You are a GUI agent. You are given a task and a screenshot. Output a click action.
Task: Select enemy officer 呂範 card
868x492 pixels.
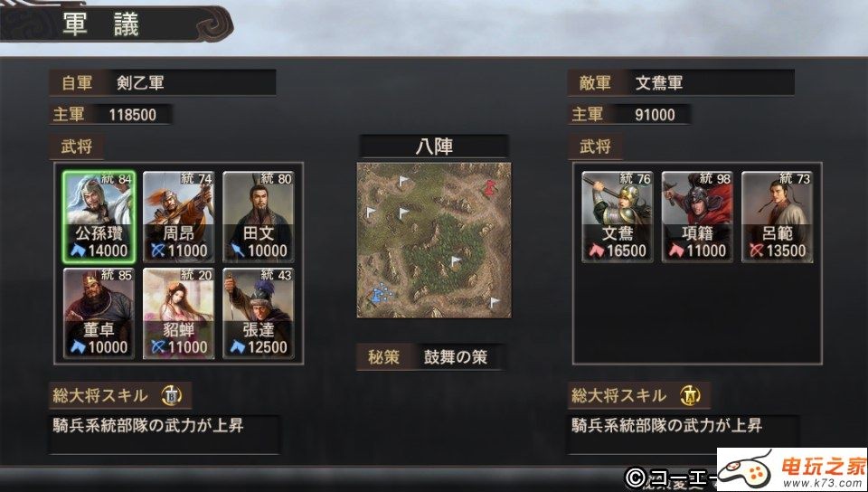tap(778, 216)
